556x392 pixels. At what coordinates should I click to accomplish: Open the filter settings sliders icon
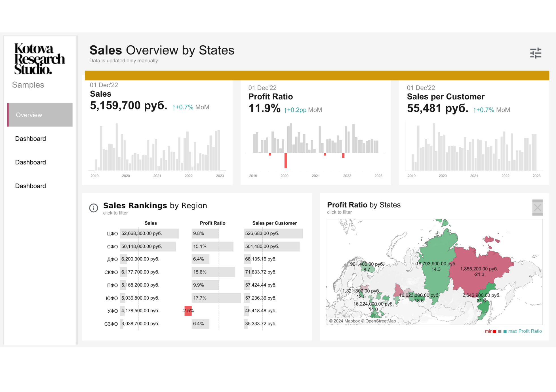pos(535,53)
